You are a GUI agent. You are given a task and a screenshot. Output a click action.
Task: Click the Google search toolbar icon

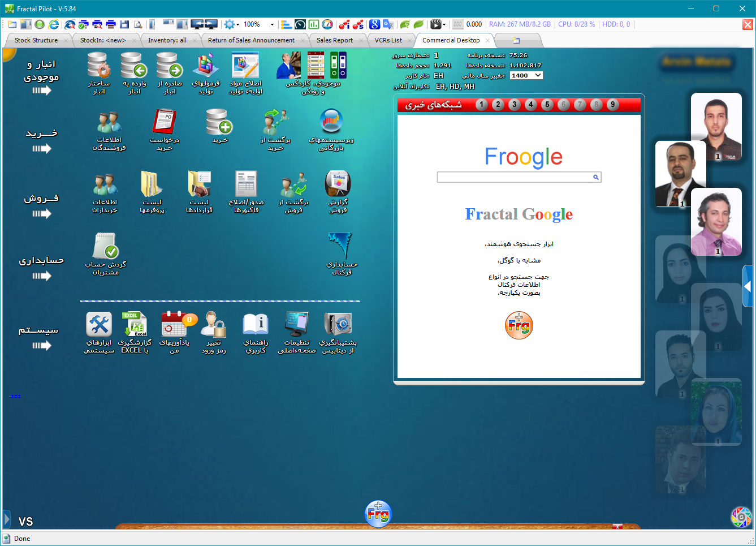pyautogui.click(x=374, y=24)
